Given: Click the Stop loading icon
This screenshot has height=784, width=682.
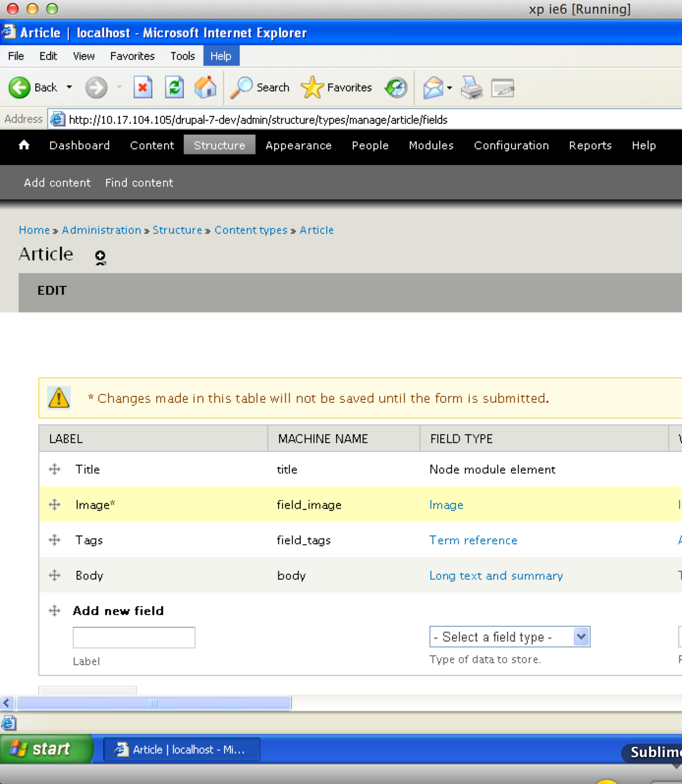Looking at the screenshot, I should [x=143, y=88].
